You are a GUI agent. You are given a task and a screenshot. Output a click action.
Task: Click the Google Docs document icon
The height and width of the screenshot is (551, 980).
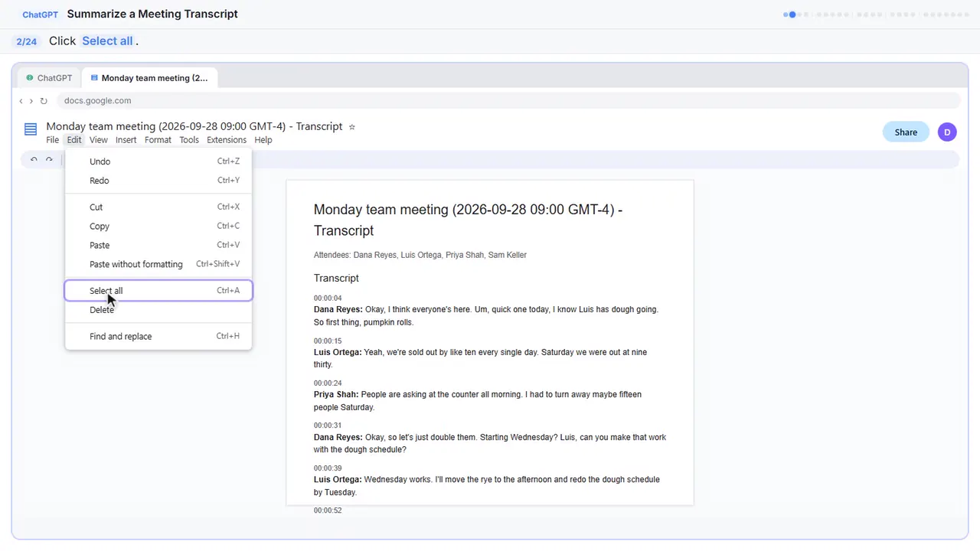click(x=31, y=129)
